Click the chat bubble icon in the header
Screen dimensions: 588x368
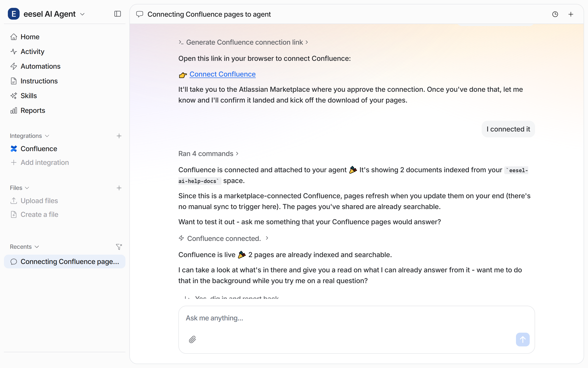pos(140,14)
